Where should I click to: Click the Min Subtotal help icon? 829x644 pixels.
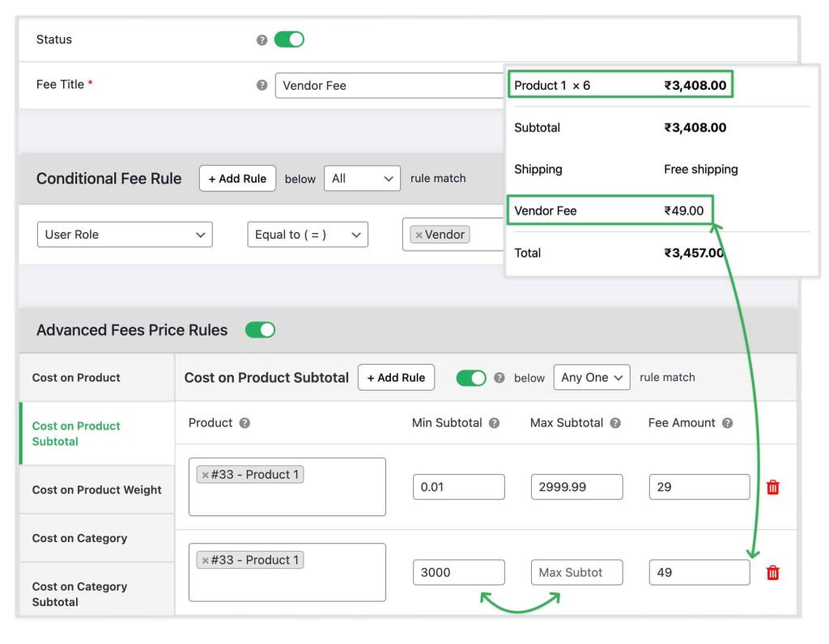tap(495, 423)
